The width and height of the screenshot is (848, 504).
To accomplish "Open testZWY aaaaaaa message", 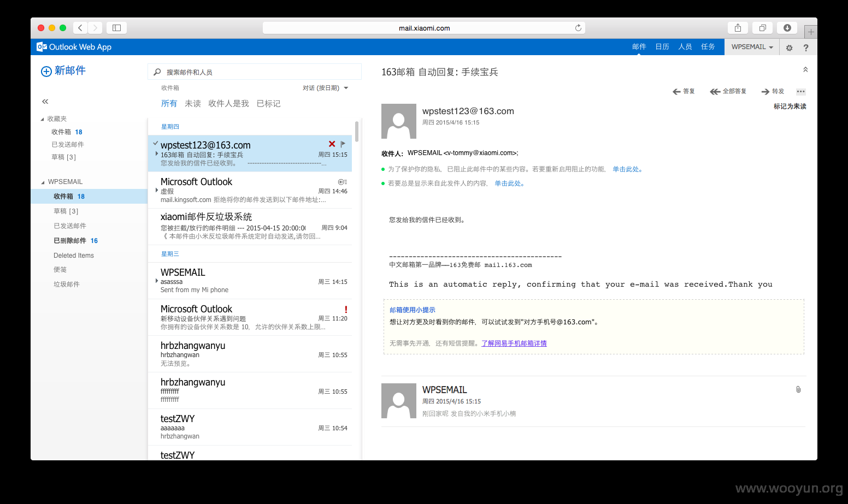I will [x=250, y=427].
